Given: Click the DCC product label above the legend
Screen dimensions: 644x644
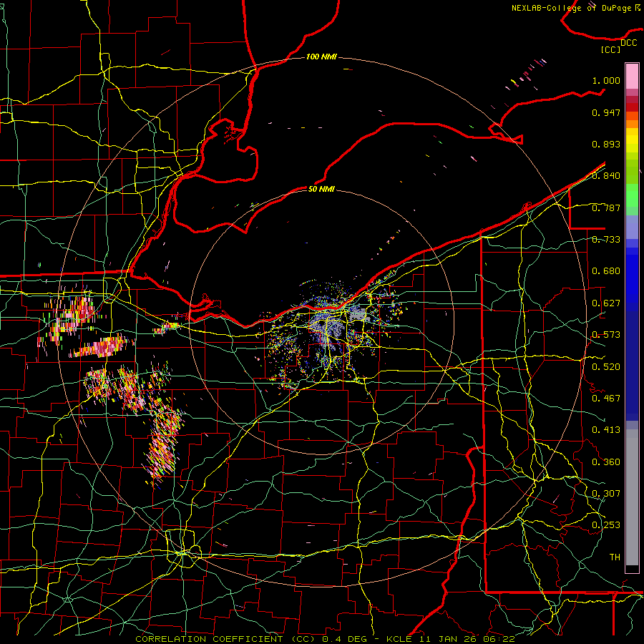Looking at the screenshot, I should pos(628,43).
